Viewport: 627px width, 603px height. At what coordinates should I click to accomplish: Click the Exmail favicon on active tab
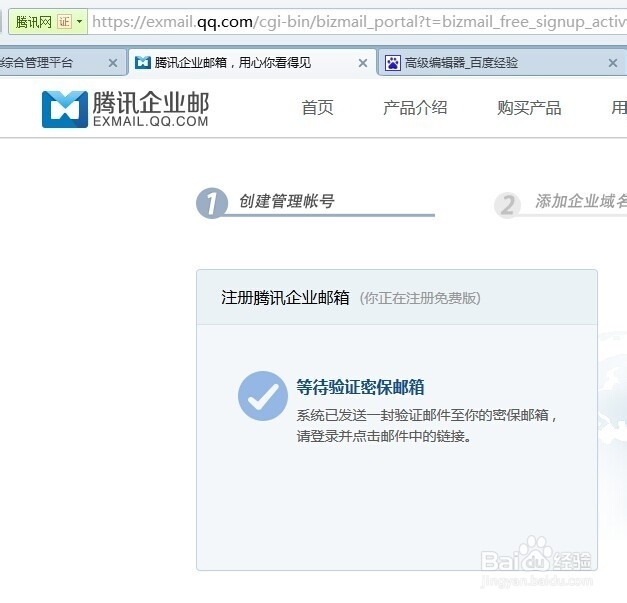tap(143, 63)
